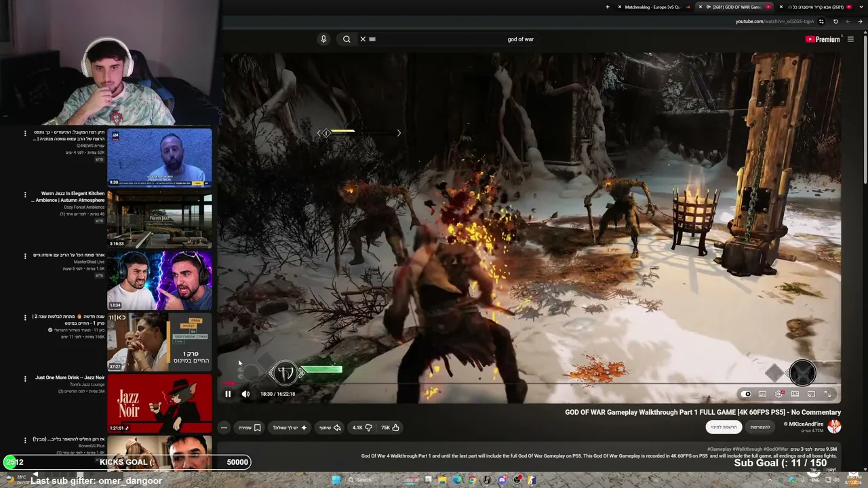This screenshot has width=868, height=488.
Task: Open options for the Warm Jazz video
Action: (25, 195)
